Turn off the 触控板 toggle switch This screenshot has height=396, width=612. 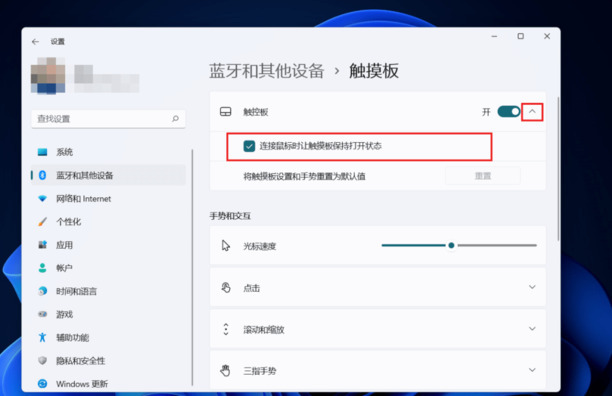pos(509,112)
